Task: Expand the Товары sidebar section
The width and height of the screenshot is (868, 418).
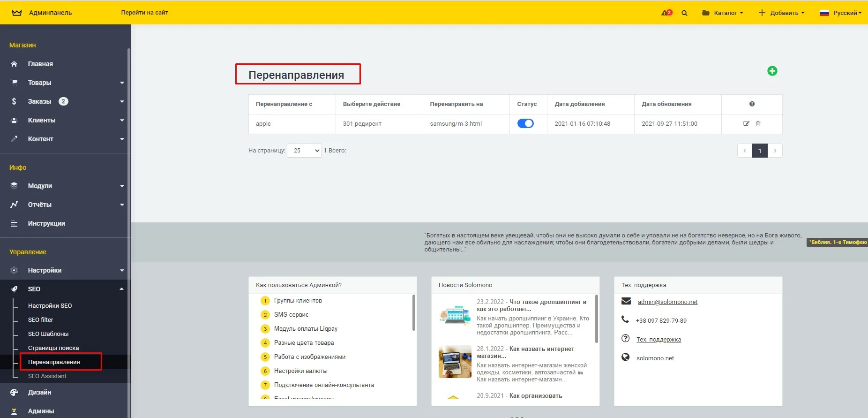Action: pos(122,83)
